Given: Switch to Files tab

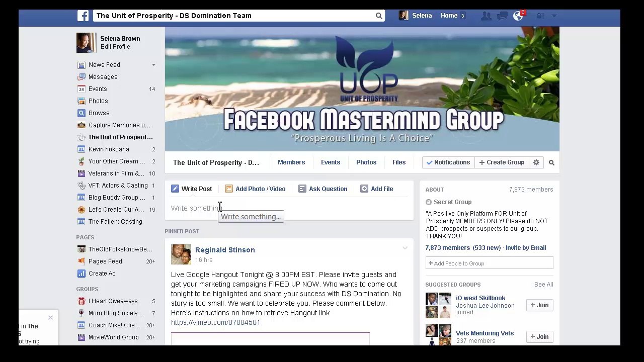Looking at the screenshot, I should pos(399,162).
